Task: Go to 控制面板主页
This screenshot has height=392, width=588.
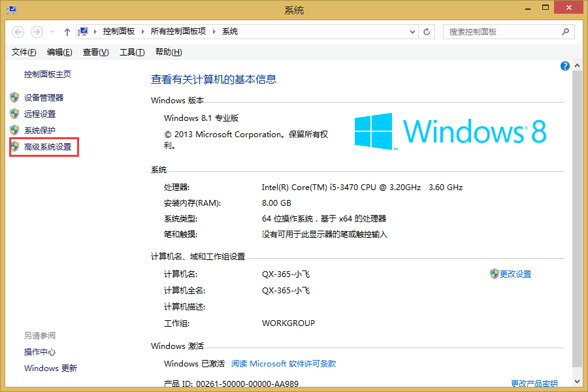Action: click(x=48, y=74)
